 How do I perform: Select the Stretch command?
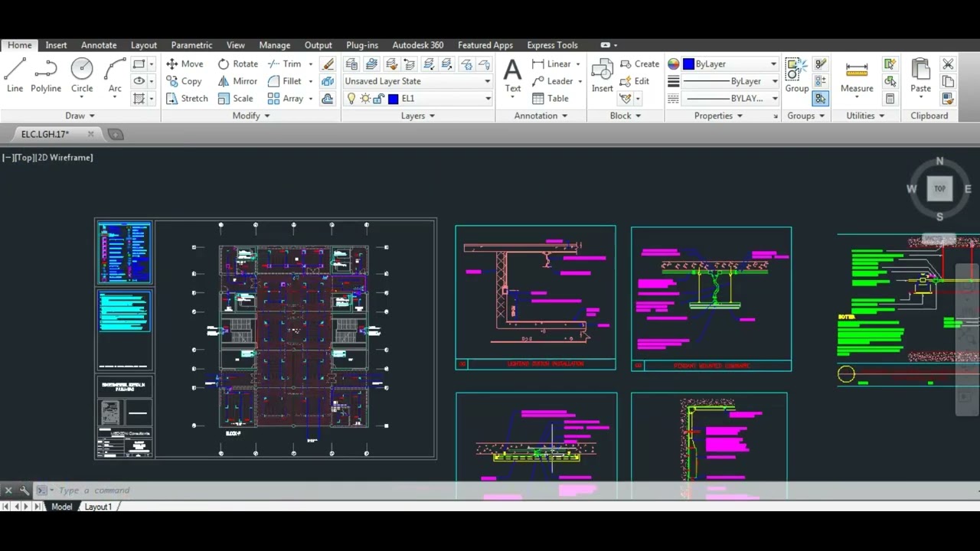pyautogui.click(x=187, y=99)
